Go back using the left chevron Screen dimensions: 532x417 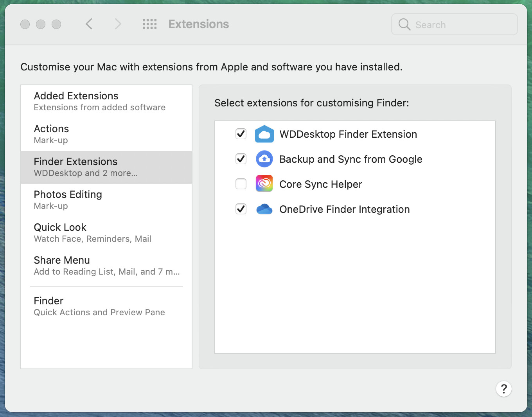89,24
